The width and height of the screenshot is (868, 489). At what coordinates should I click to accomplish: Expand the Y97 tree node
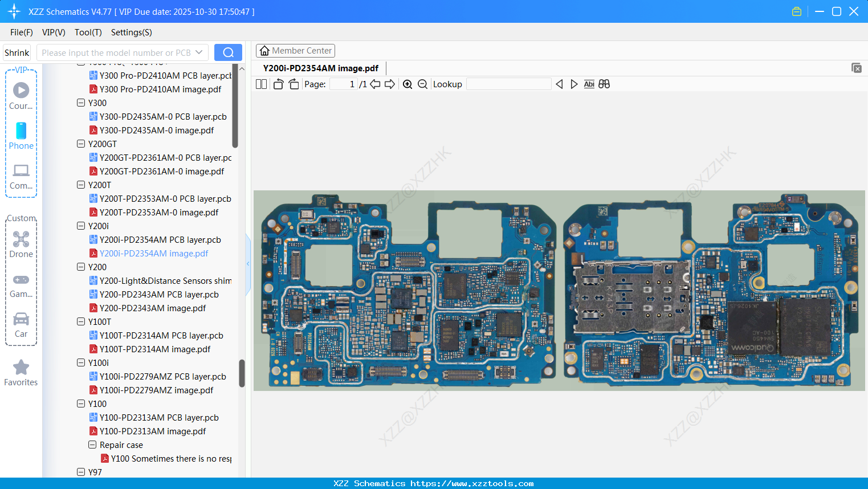coord(81,472)
